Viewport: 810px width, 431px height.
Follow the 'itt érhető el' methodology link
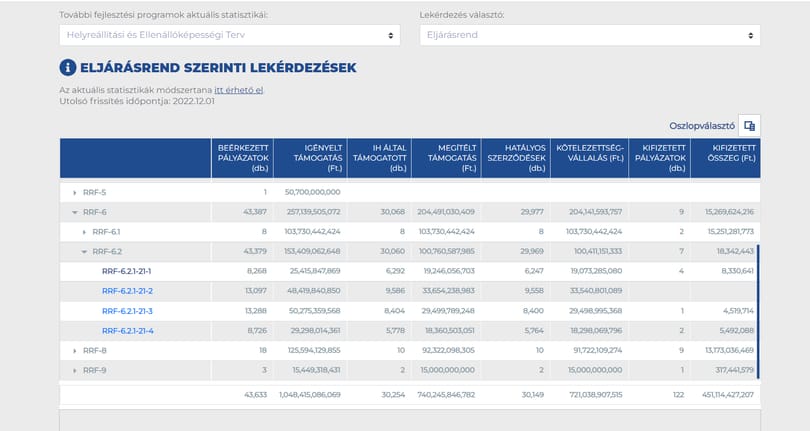[x=239, y=90]
